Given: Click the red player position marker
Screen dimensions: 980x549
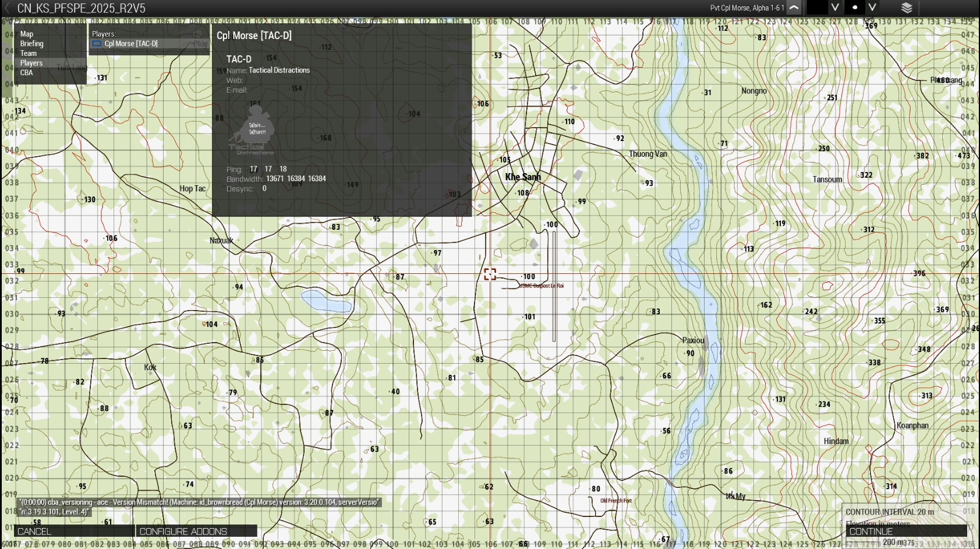Looking at the screenshot, I should click(490, 274).
